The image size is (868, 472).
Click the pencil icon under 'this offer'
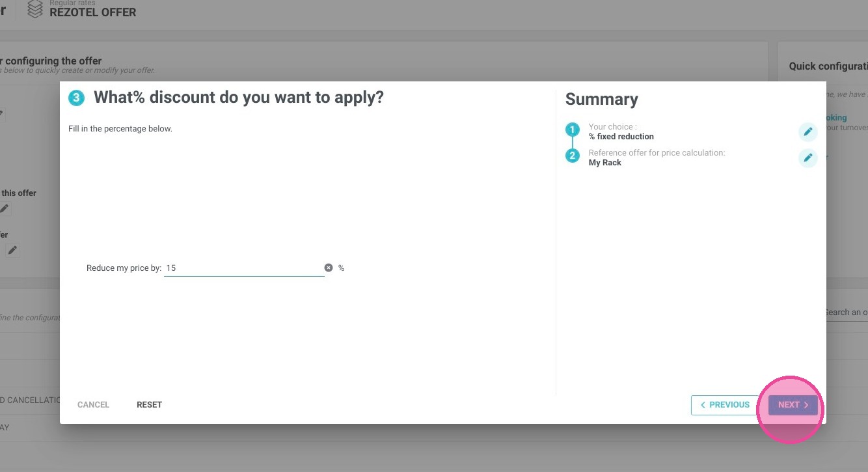(x=5, y=208)
